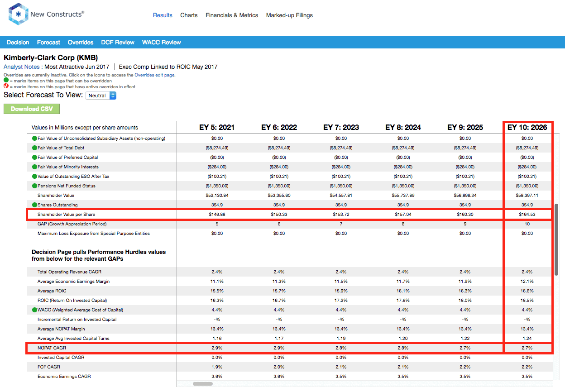Open the Overrides tab
Viewport: 565px width, 392px height.
81,42
